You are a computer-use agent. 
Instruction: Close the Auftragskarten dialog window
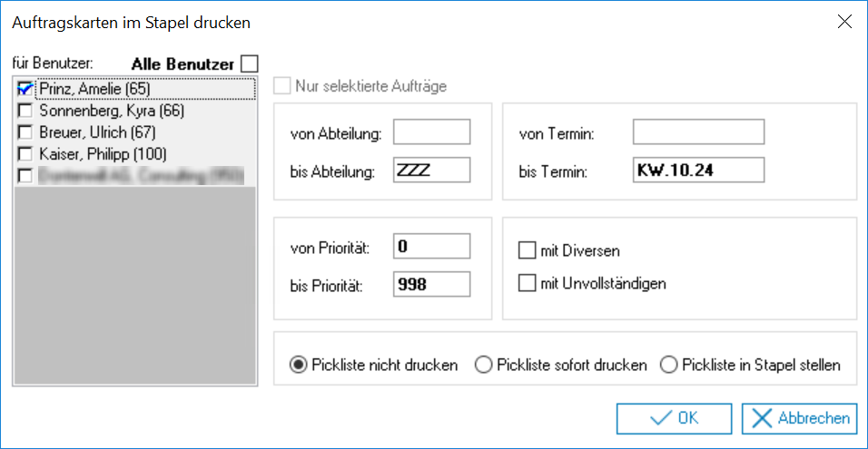point(844,23)
